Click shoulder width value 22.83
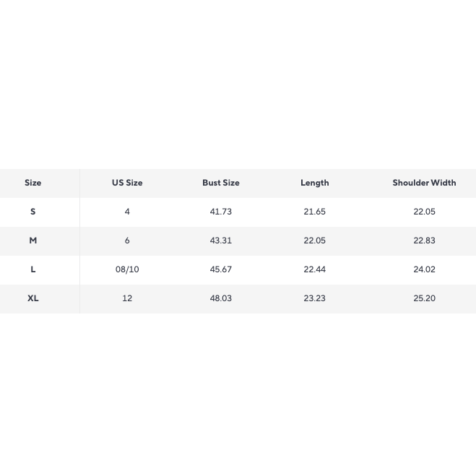 click(424, 241)
